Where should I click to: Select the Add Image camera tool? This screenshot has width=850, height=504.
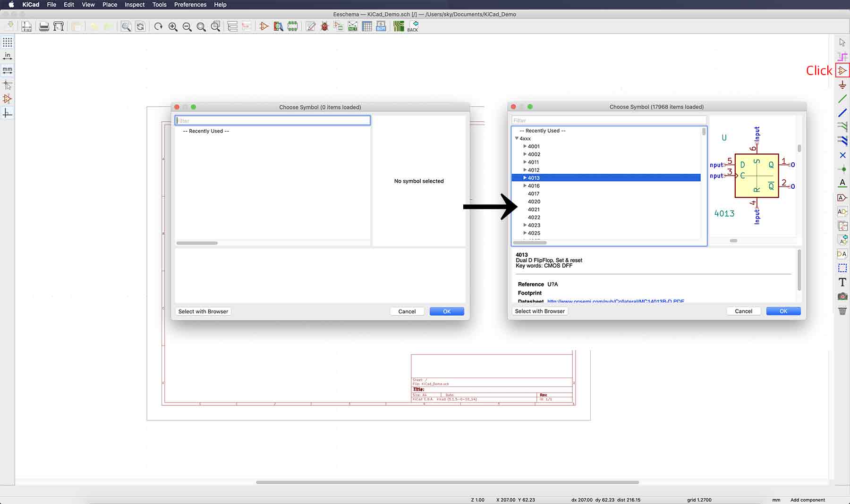tap(842, 296)
